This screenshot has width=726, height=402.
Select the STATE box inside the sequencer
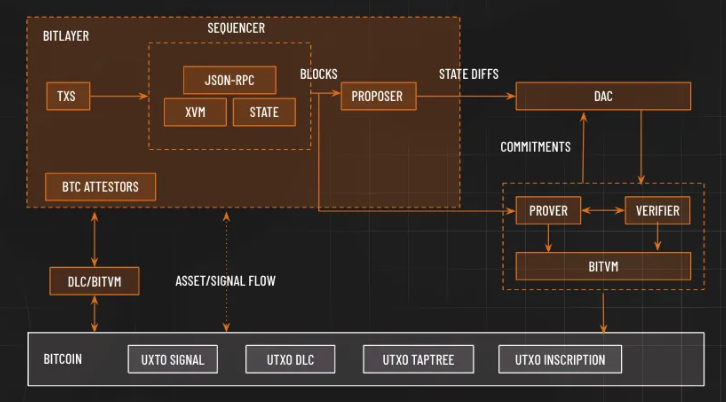pos(264,112)
